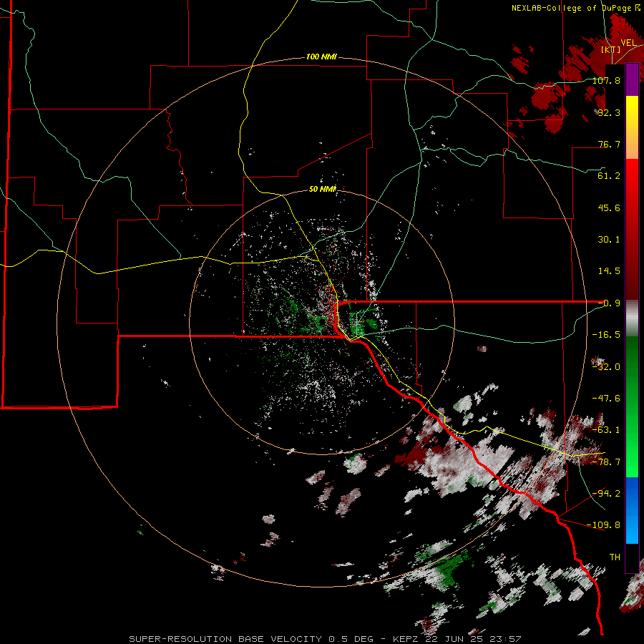Click the 107.8 value on velocity scale
The width and height of the screenshot is (644, 644).
[x=607, y=80]
